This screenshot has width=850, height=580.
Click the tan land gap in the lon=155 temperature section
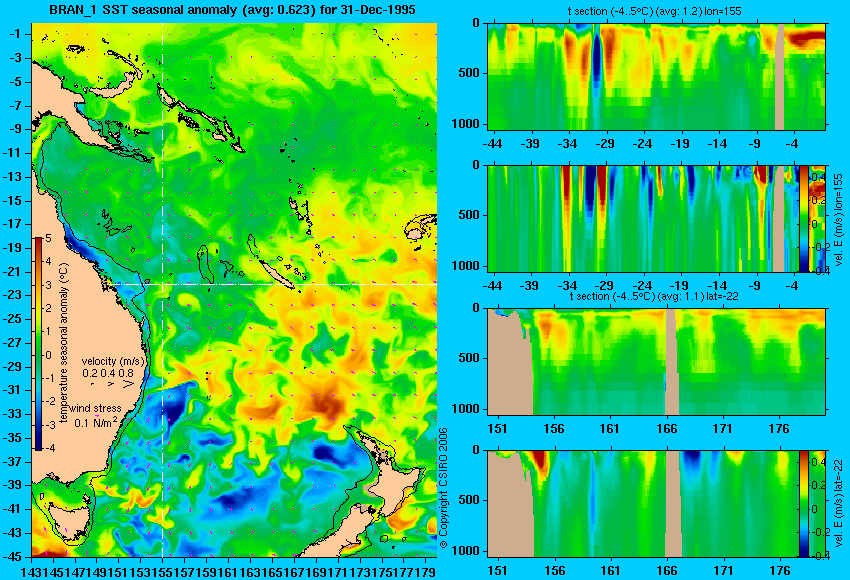[x=780, y=76]
